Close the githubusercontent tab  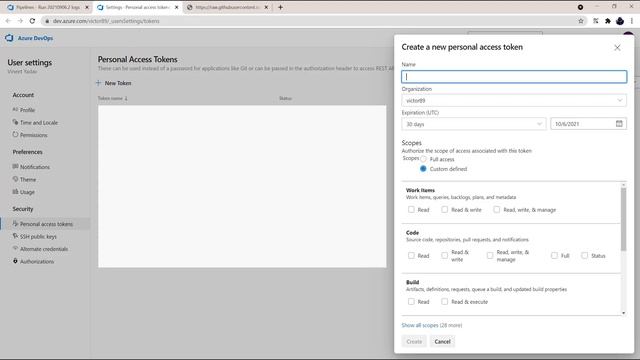click(266, 7)
